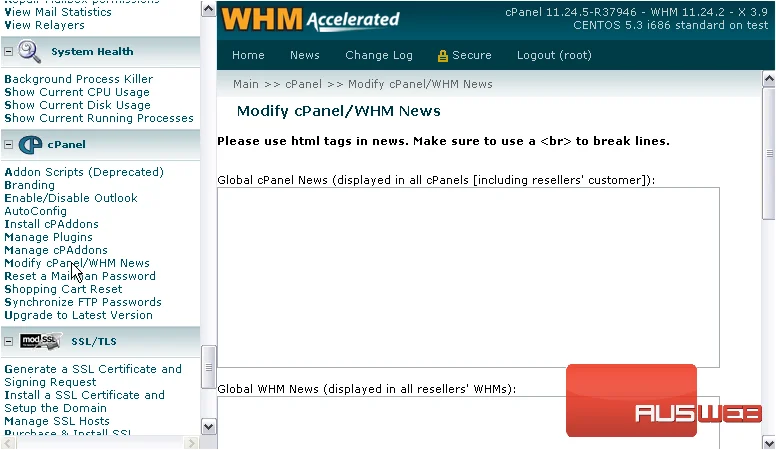
Task: Open the Home menu item
Action: (248, 55)
